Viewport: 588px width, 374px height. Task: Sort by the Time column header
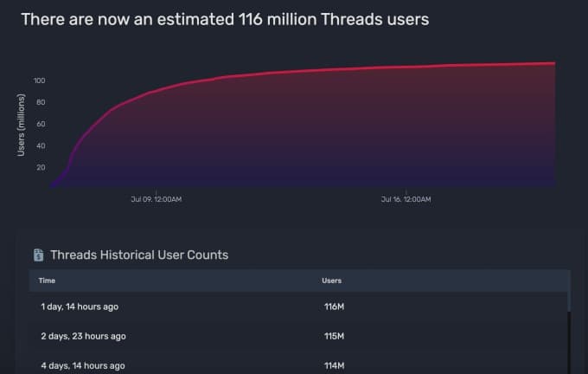pos(48,280)
